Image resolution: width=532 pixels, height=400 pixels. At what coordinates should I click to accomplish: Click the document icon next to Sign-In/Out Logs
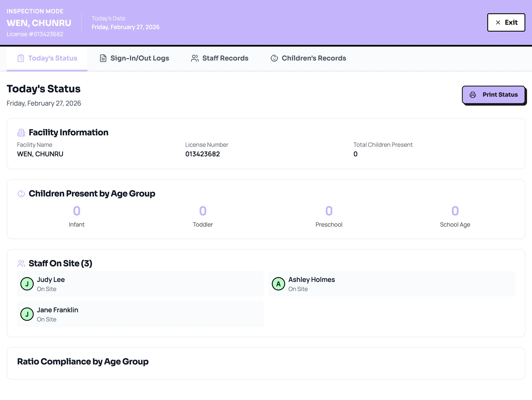click(103, 58)
